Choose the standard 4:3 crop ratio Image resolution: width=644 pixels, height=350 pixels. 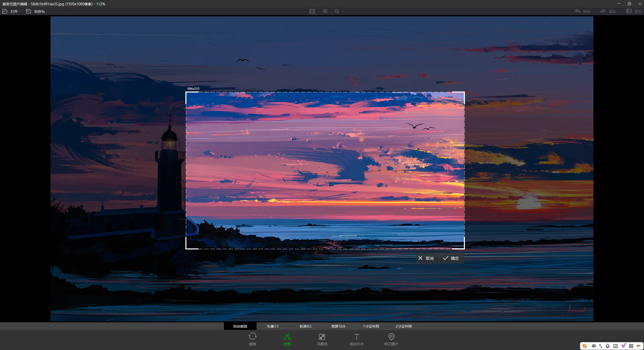[x=305, y=326]
